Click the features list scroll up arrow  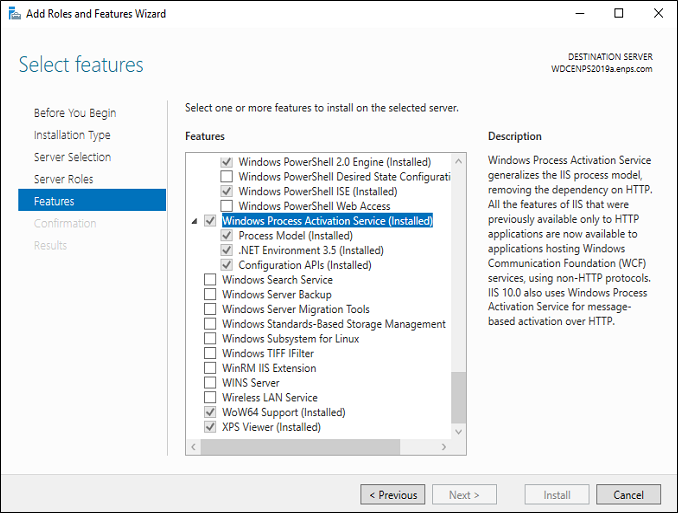459,161
